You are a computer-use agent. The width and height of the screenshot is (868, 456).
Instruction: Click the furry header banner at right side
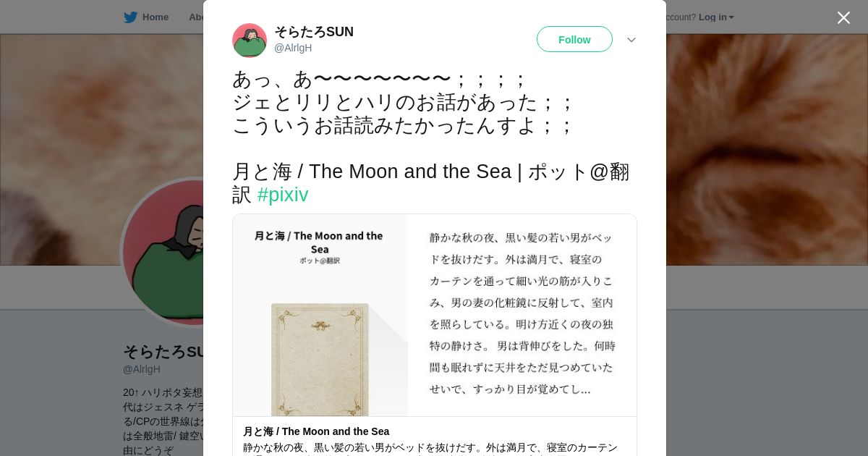coord(767,149)
